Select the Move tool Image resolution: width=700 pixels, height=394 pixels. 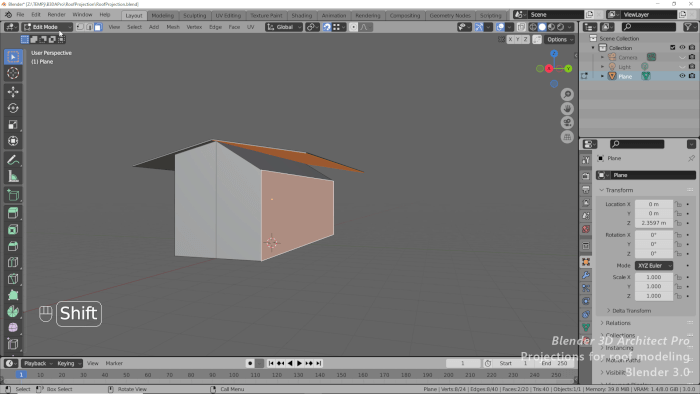pos(13,91)
